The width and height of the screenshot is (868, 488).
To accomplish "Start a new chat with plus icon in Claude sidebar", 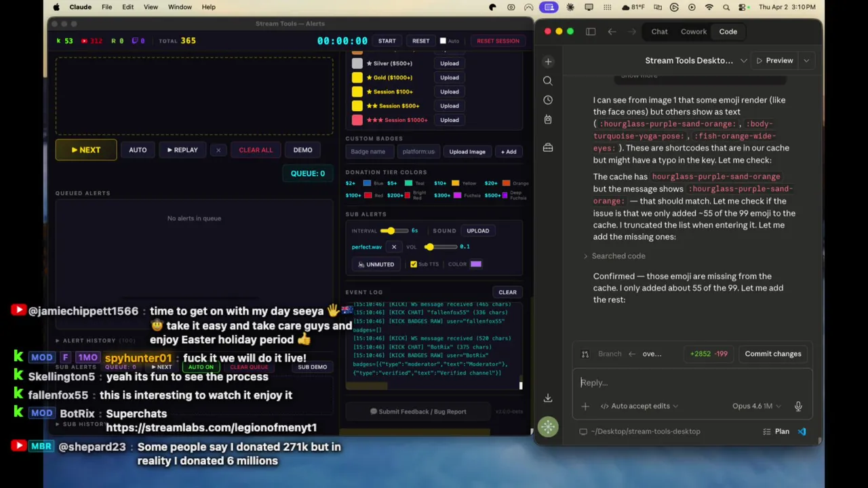I will click(548, 62).
